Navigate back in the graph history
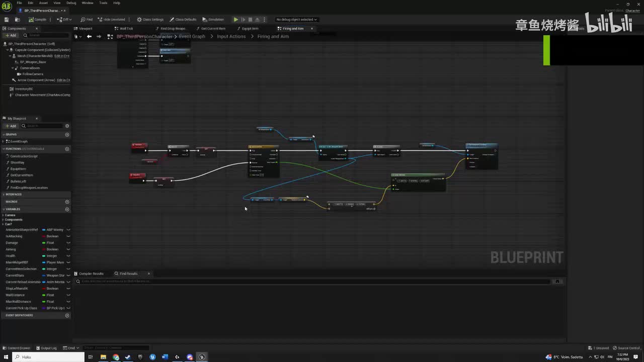Image resolution: width=644 pixels, height=362 pixels. [89, 37]
